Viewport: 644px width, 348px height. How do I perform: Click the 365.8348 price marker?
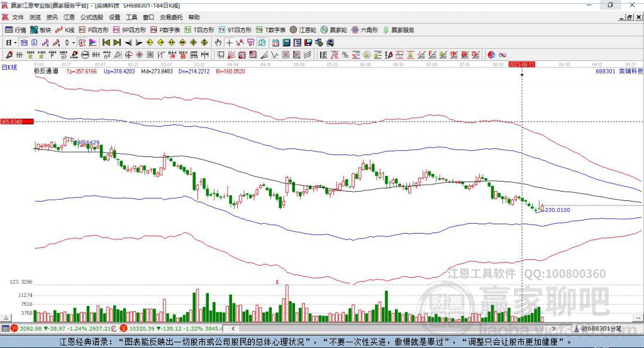17,121
